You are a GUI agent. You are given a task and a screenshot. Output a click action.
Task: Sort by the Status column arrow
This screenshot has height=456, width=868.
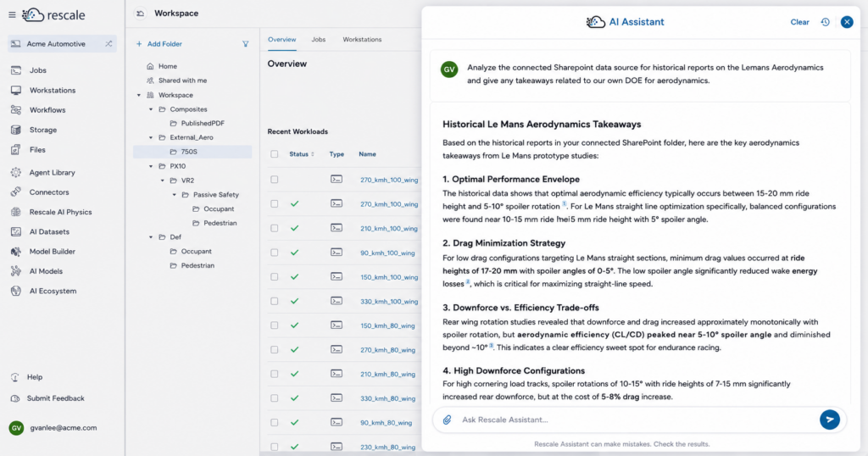[313, 154]
